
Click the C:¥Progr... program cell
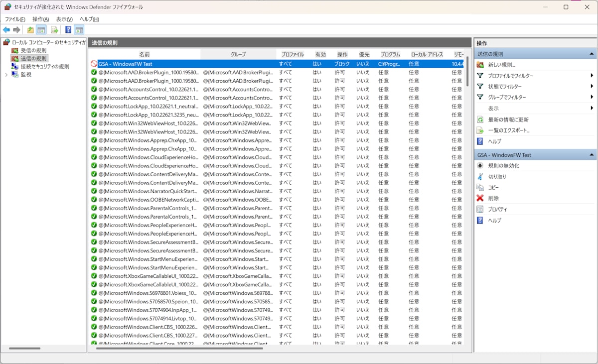coord(390,64)
